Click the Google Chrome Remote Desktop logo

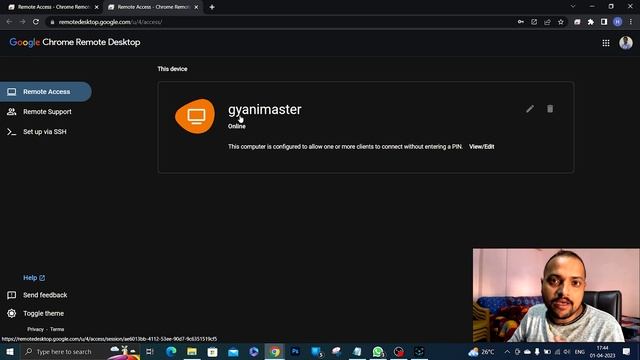click(75, 42)
